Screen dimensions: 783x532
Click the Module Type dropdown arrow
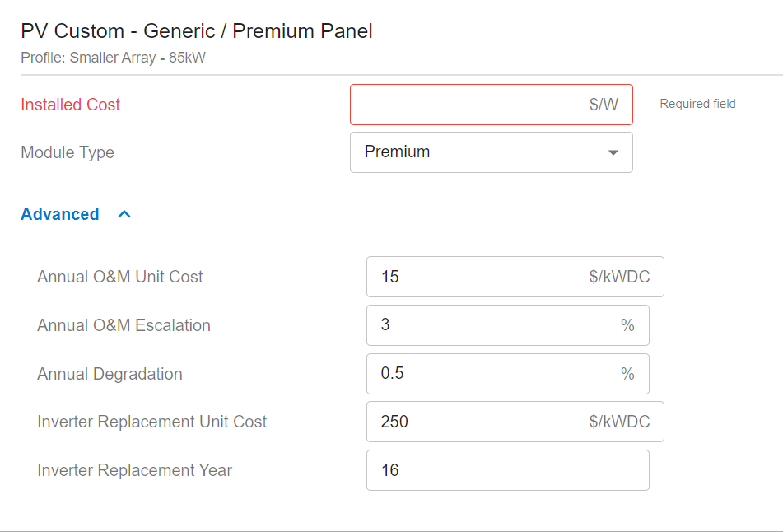coord(613,152)
